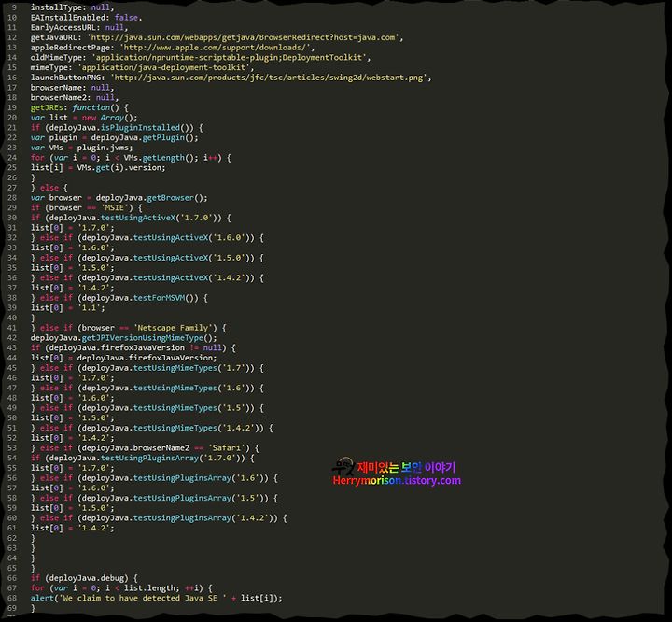
Task: Click line number 41 in the gutter
Action: pyautogui.click(x=12, y=328)
